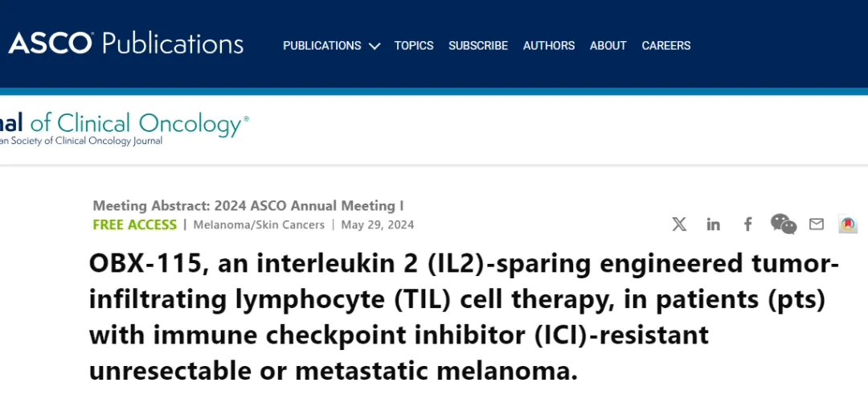Image resolution: width=868 pixels, height=395 pixels.
Task: Click the chevron arrow next to PUBLICATIONS
Action: (375, 46)
